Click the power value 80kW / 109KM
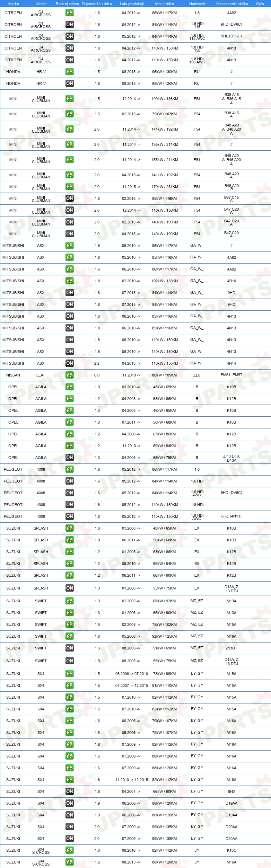 click(x=164, y=375)
